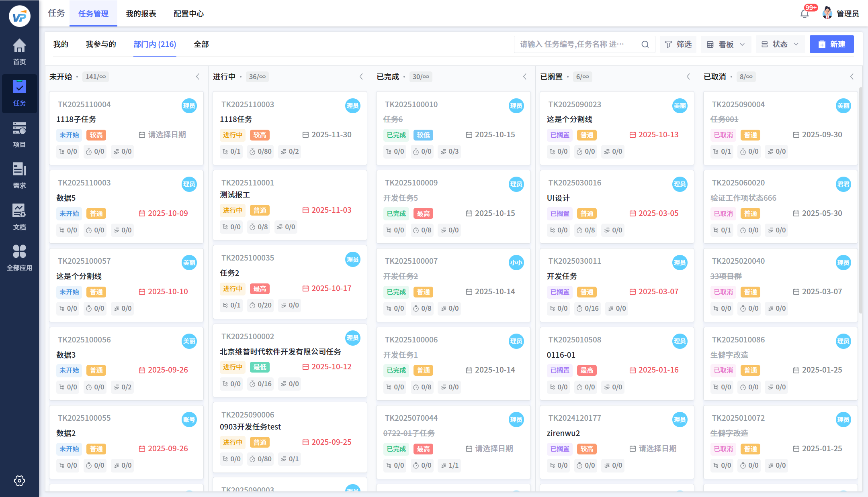
Task: Collapse the 已完成 column
Action: click(525, 77)
